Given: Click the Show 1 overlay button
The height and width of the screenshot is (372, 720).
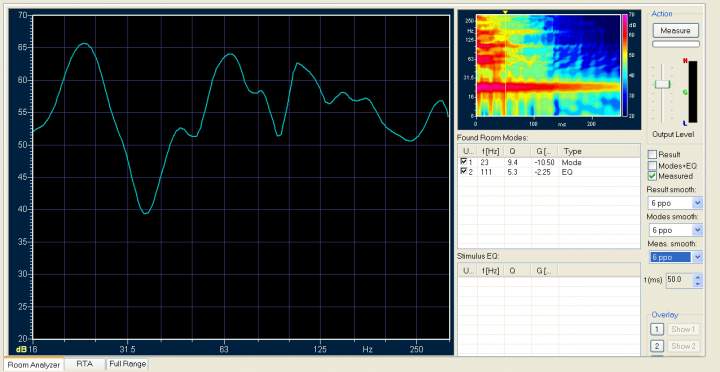Looking at the screenshot, I should (684, 329).
